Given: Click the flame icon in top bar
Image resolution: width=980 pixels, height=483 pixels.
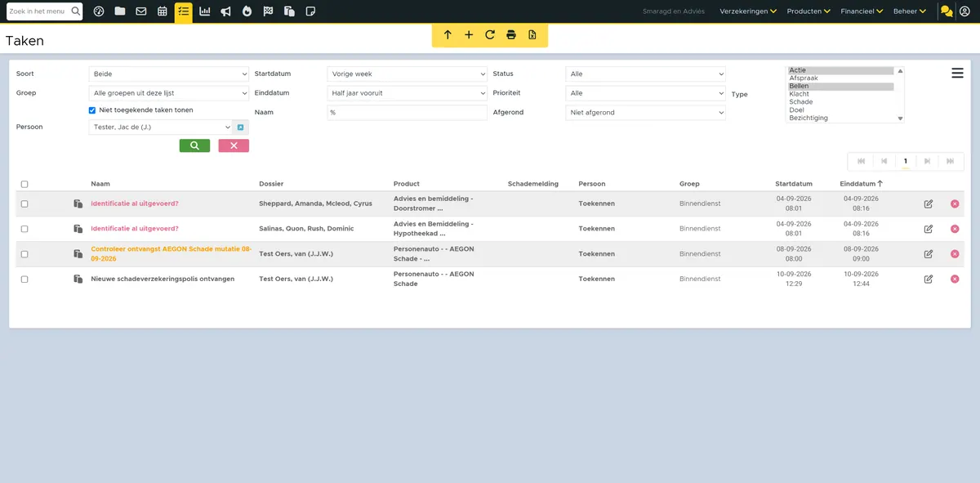Looking at the screenshot, I should 247,11.
